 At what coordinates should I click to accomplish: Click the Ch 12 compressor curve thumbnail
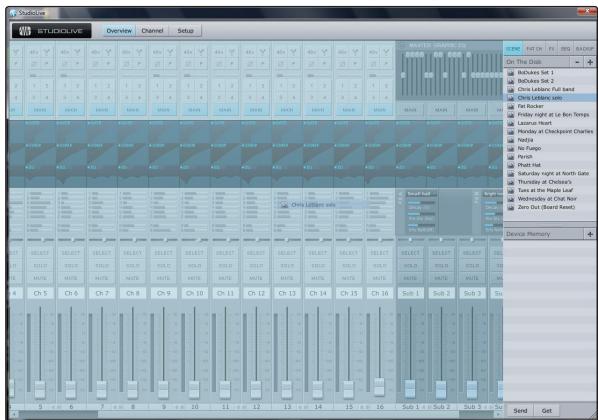click(256, 155)
